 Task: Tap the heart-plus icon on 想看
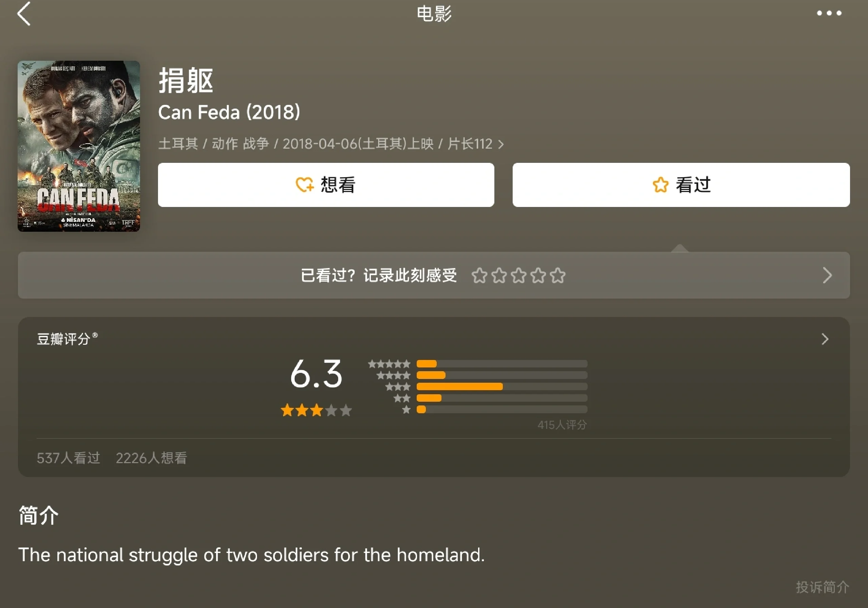(x=304, y=185)
